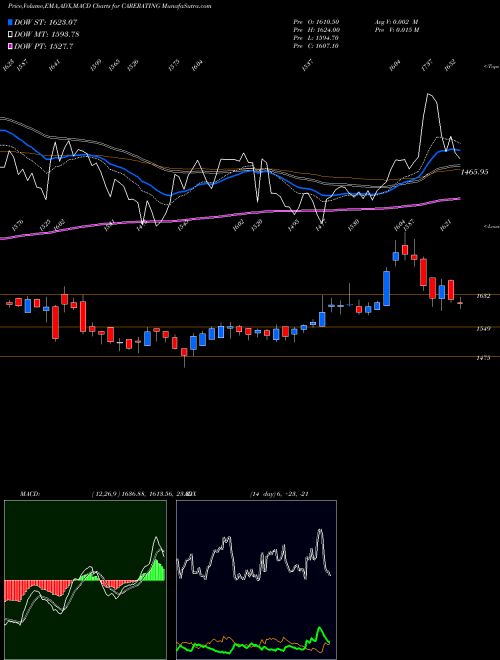Click the 1641 top high label

tap(54, 65)
